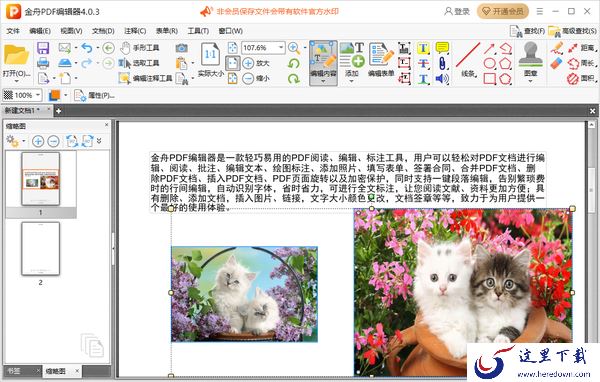Click the paperclip file attachment icon
600x382 pixels.
[x=442, y=64]
